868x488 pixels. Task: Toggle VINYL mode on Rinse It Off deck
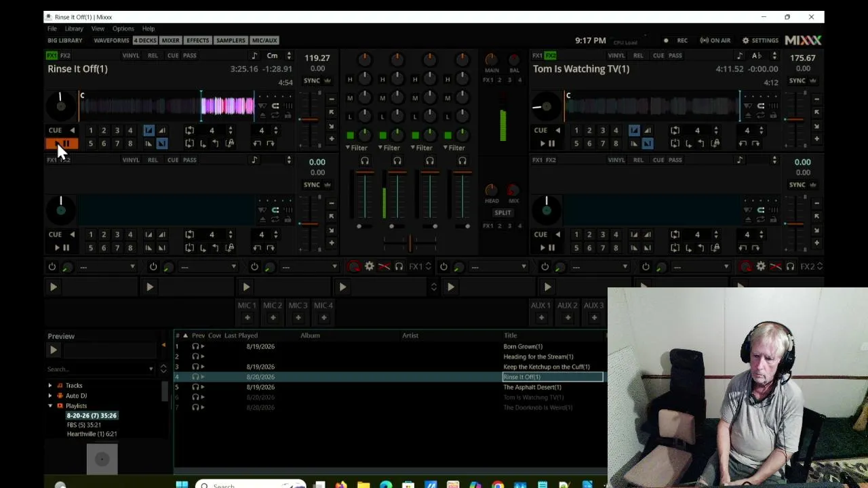(x=131, y=56)
